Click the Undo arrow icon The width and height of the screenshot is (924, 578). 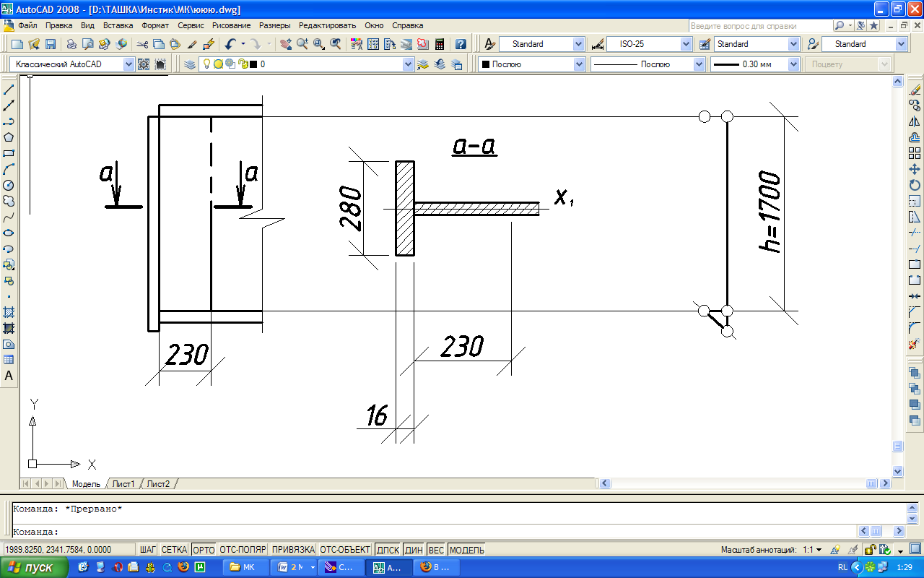(x=230, y=44)
